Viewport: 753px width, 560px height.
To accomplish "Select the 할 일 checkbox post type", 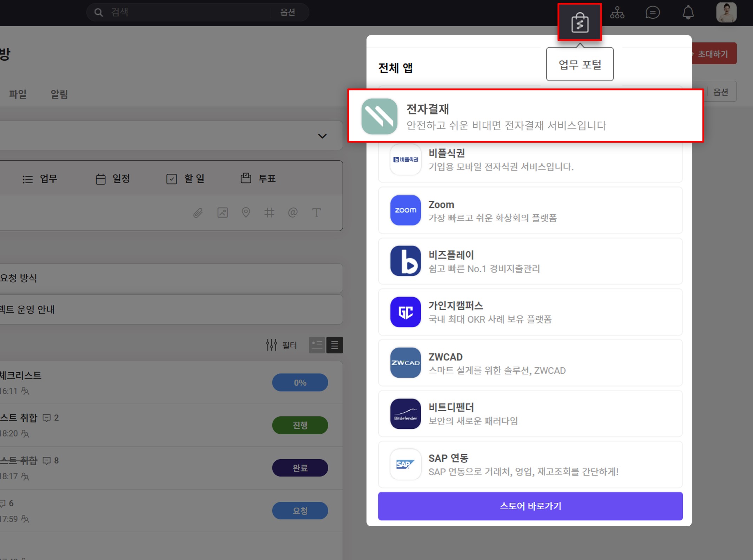I will 186,179.
